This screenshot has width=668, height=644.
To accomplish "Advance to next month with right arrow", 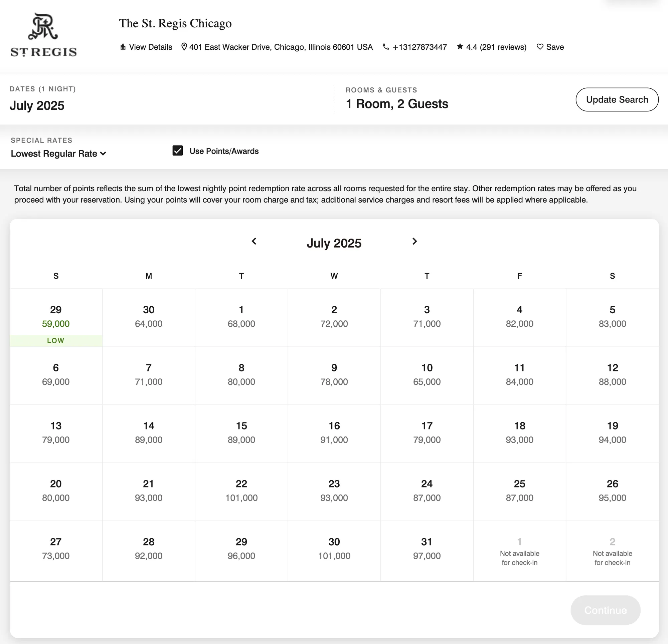I will point(414,241).
